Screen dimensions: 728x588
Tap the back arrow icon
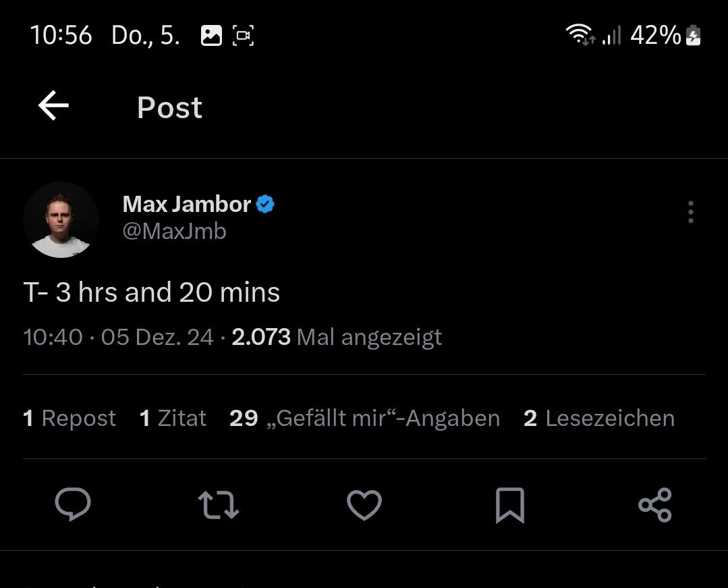point(54,107)
